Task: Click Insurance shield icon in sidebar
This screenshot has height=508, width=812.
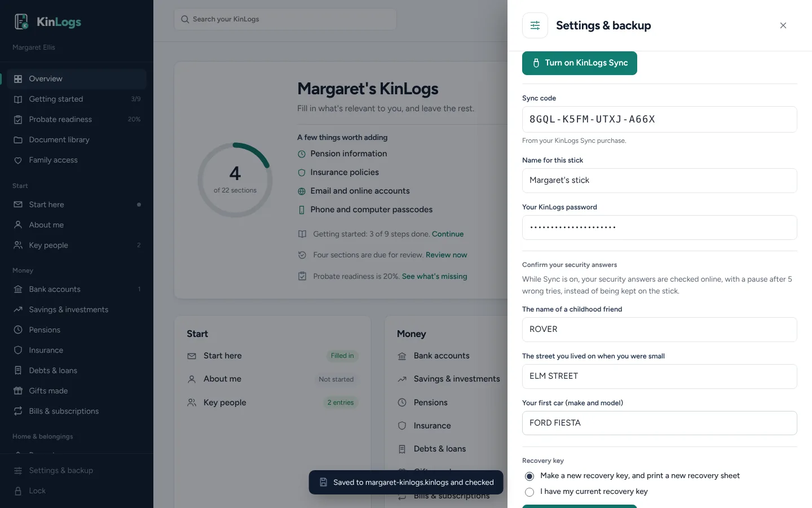Action: (x=18, y=350)
